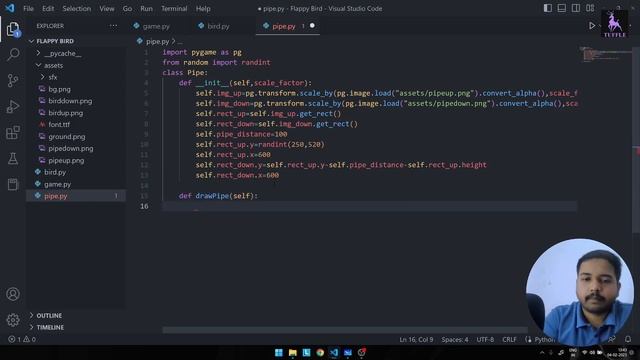Screen dimensions: 640x360
Task: Change encoding via UTF-8
Action: (x=485, y=339)
